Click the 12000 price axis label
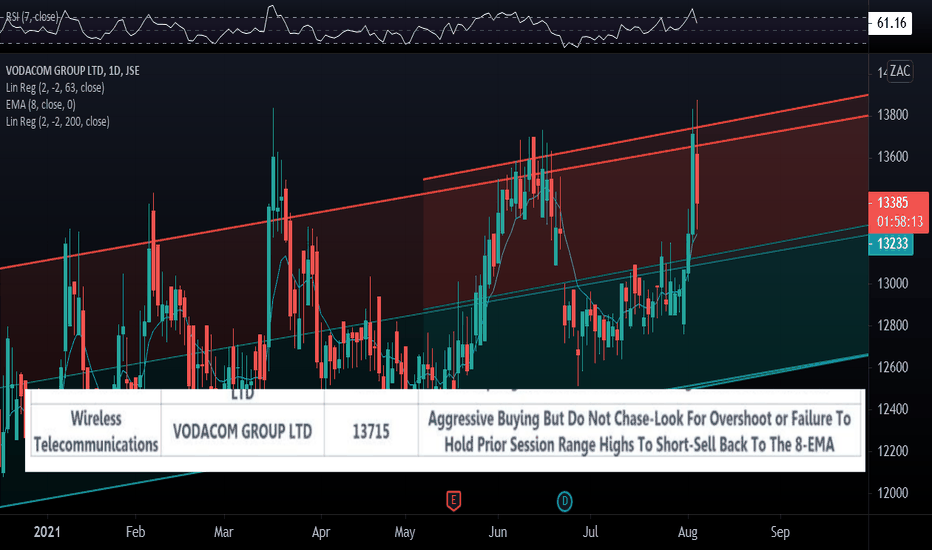932x550 pixels. coord(893,493)
